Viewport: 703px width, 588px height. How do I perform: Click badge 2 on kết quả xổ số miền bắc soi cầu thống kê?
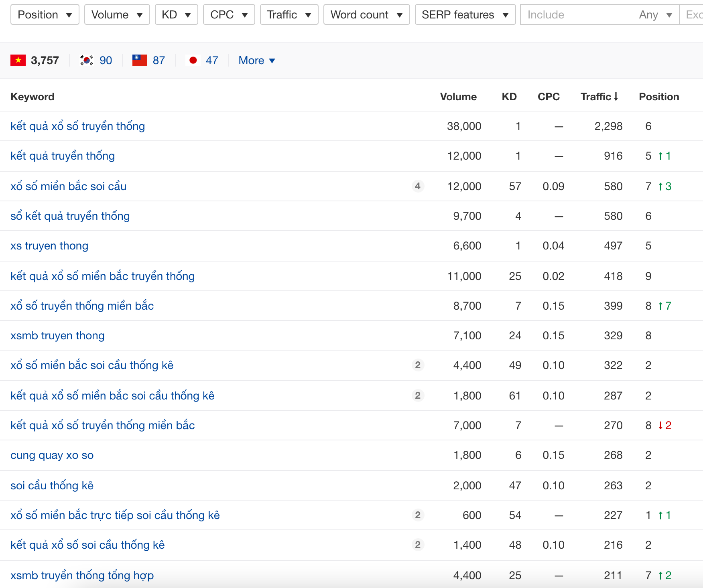click(418, 395)
